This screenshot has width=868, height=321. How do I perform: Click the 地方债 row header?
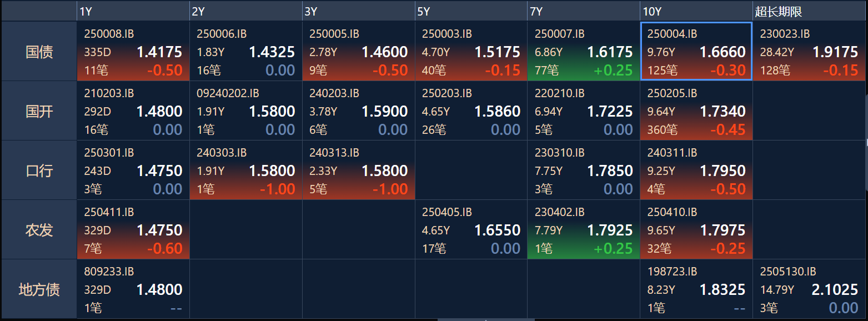point(39,289)
